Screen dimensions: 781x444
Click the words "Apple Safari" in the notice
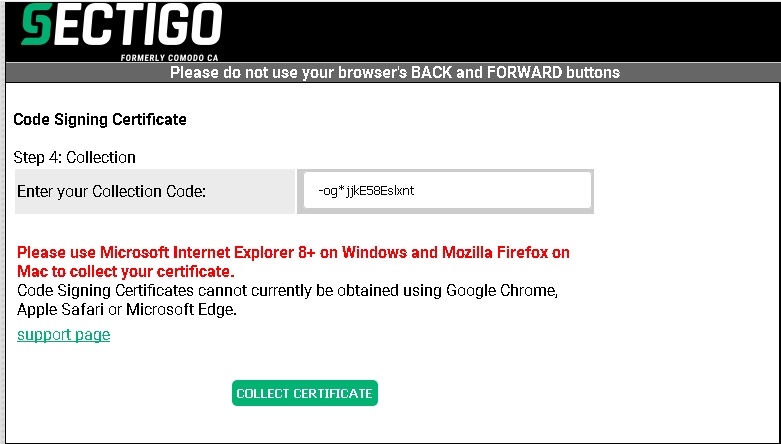[x=60, y=309]
